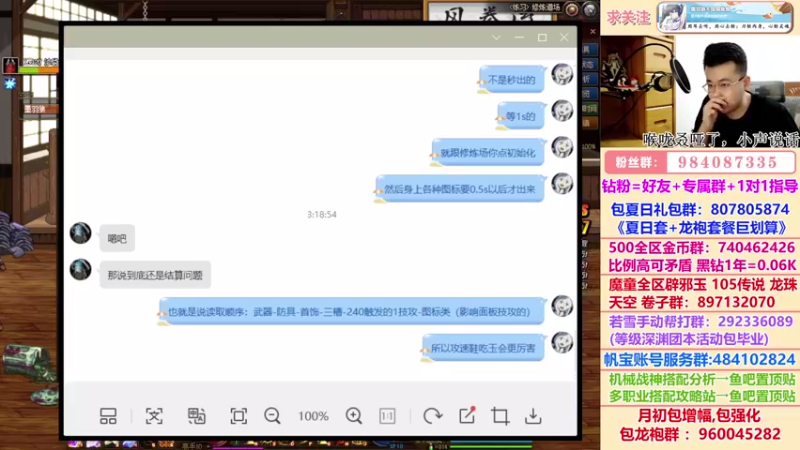Click the 粉丝群 label

point(636,163)
